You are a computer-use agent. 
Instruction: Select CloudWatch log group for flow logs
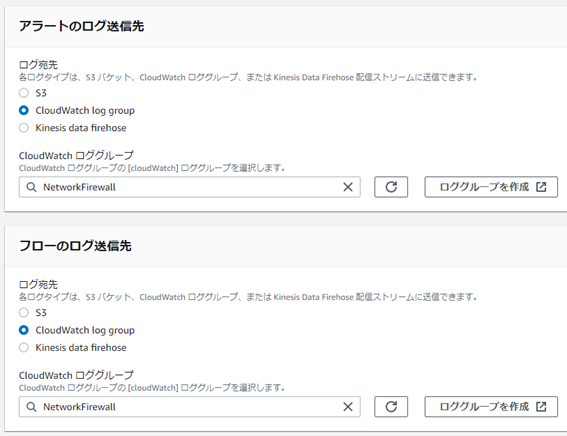[24, 330]
